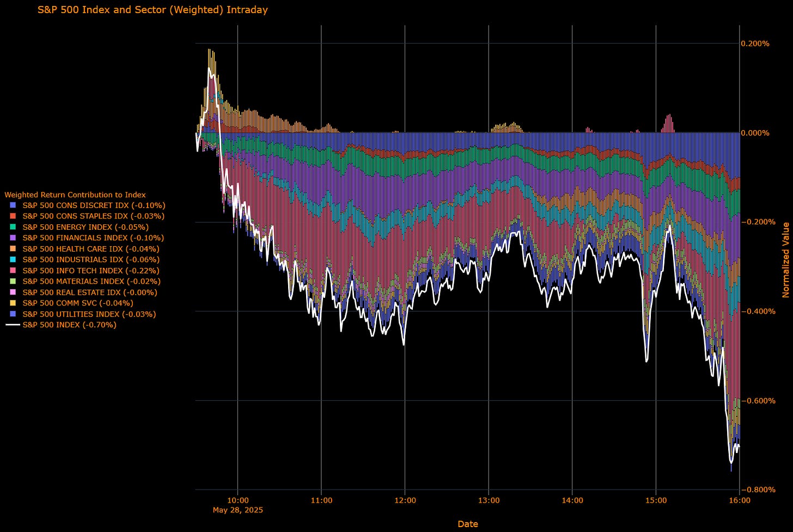Click the May 28, 2025 date label
The image size is (793, 532).
coord(238,510)
